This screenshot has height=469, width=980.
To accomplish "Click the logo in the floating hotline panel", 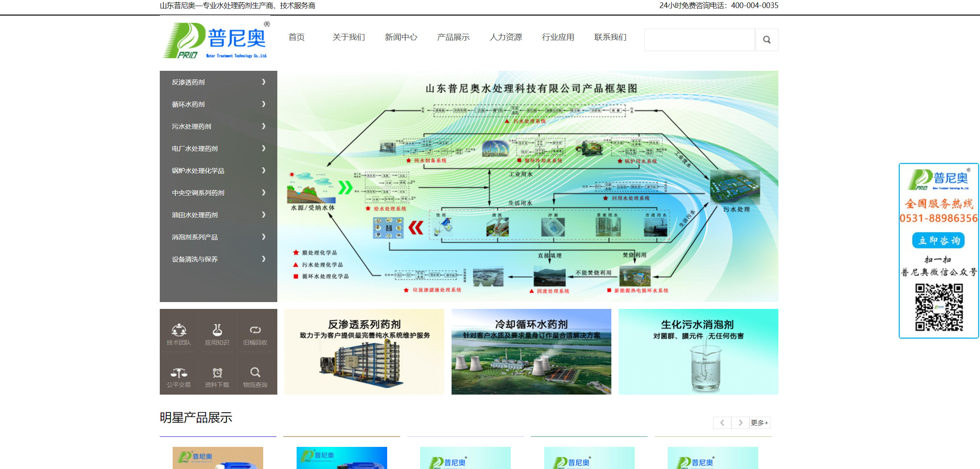I will [939, 179].
